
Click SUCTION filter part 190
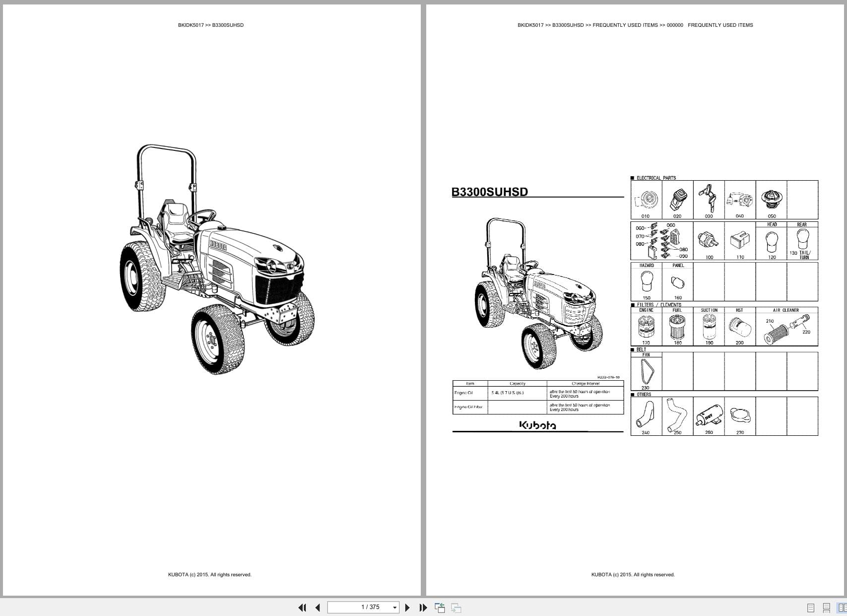pyautogui.click(x=709, y=327)
